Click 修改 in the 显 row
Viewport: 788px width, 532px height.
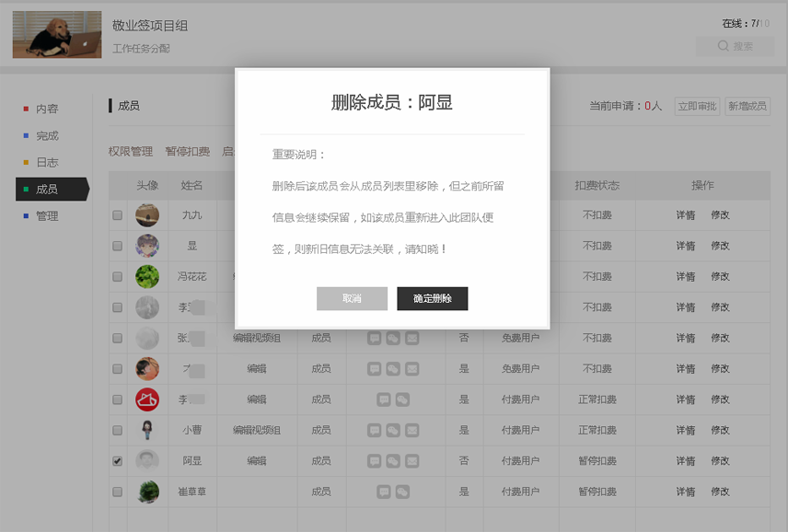tap(720, 246)
